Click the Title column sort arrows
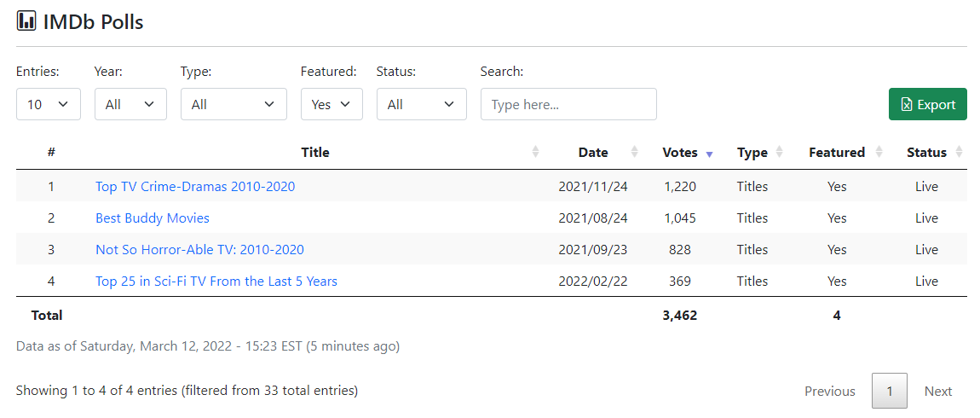Viewport: 980px width, 418px height. pyautogui.click(x=535, y=153)
